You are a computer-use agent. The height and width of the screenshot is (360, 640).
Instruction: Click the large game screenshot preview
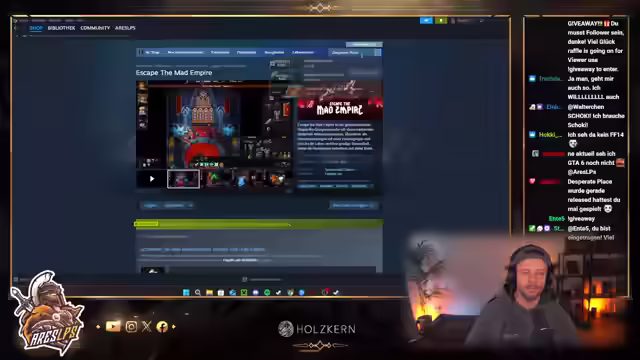click(x=214, y=124)
